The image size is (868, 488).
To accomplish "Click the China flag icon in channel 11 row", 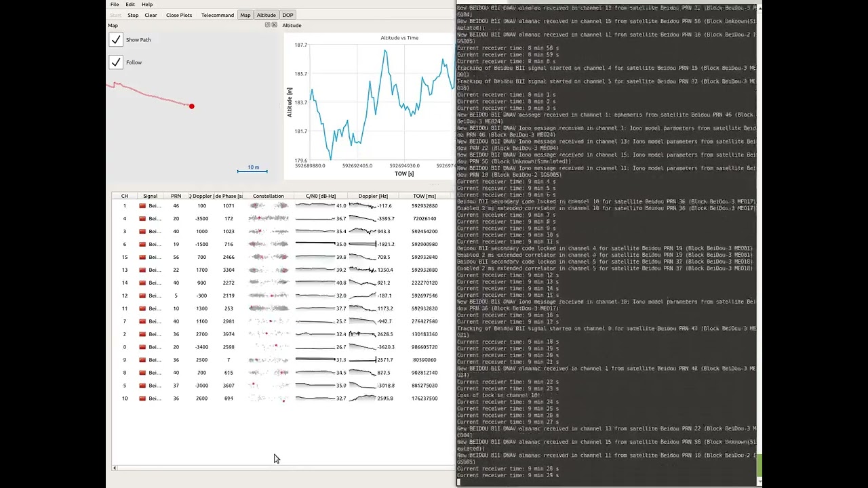I will tap(142, 308).
